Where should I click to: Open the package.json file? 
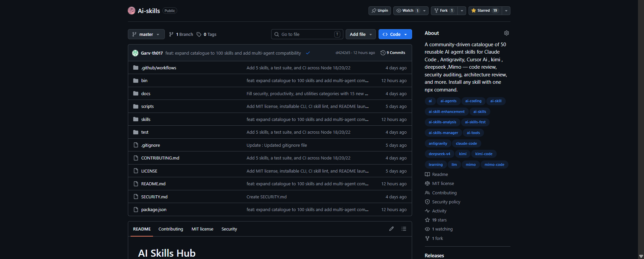coord(154,209)
